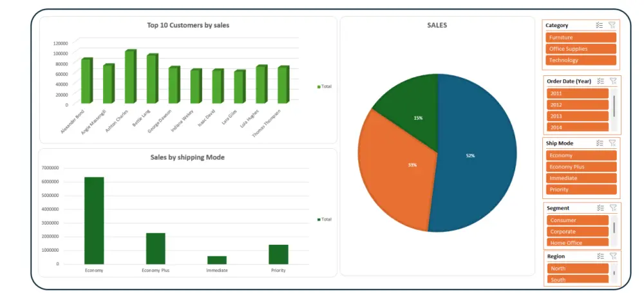The height and width of the screenshot is (293, 644).
Task: Select year 2014 in the slicer
Action: (578, 127)
